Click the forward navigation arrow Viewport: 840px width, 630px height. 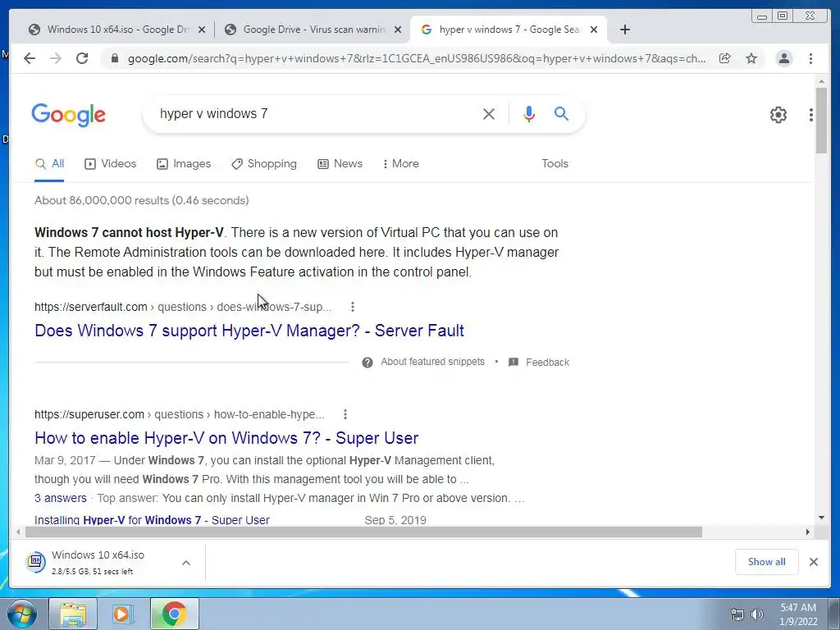(56, 58)
